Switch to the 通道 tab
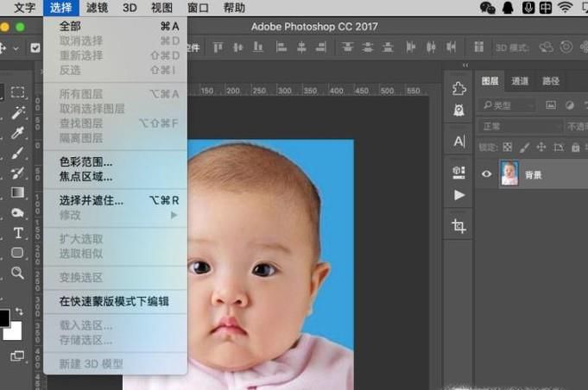Image resolution: width=588 pixels, height=390 pixels. pos(520,81)
